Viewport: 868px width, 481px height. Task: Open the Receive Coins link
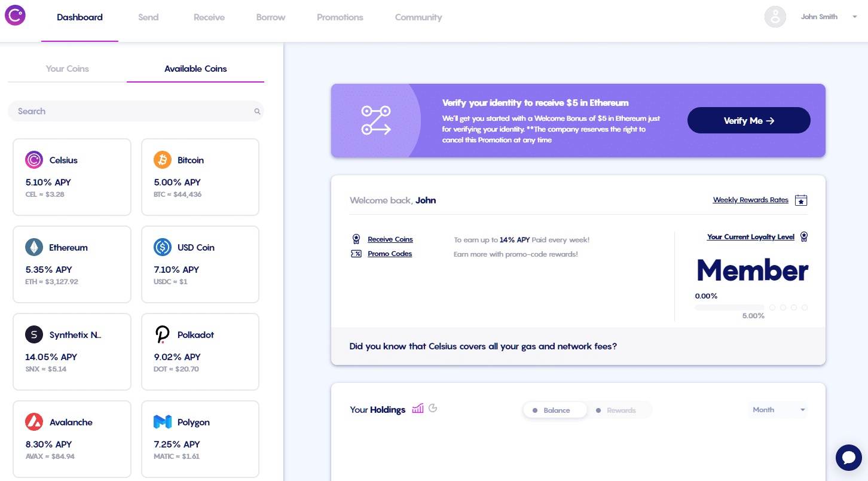[390, 239]
